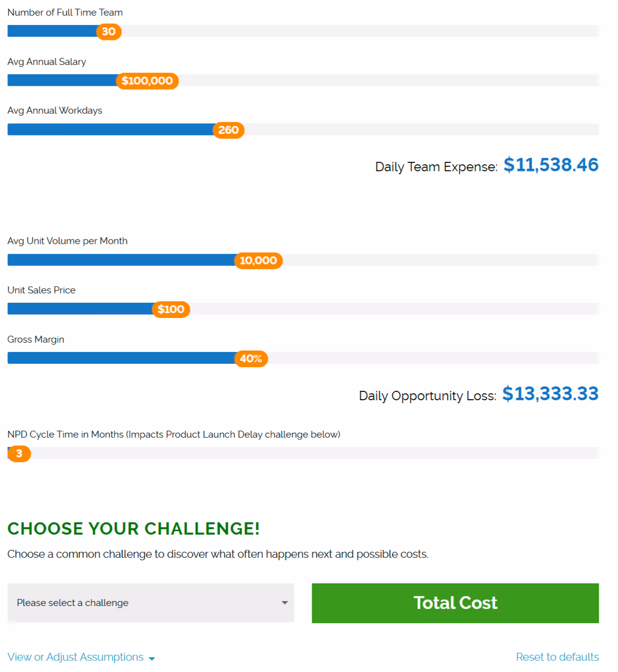Click Reset to defaults link
This screenshot has width=618, height=672.
click(557, 657)
